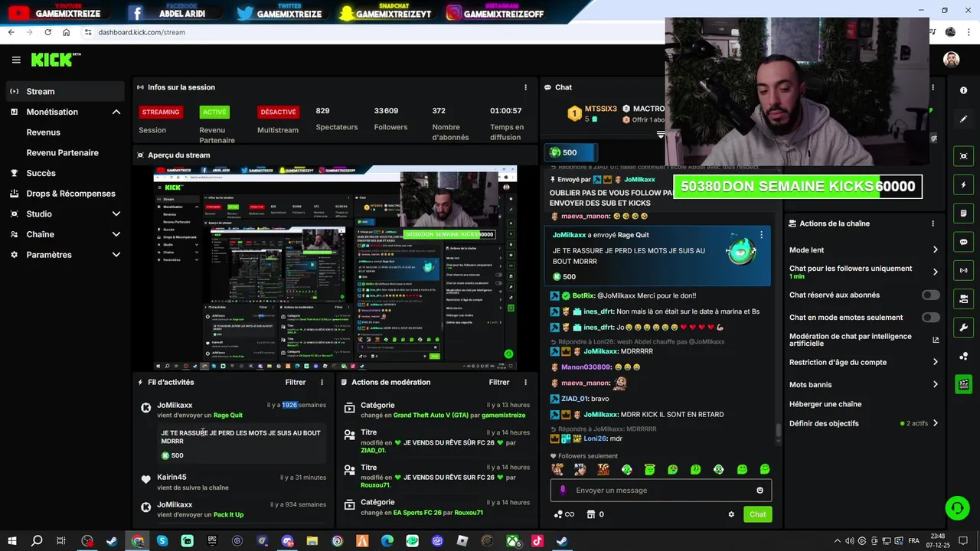This screenshot has height=551, width=980.
Task: Click the lightning bolt icon in right sidebar
Action: pos(963,184)
